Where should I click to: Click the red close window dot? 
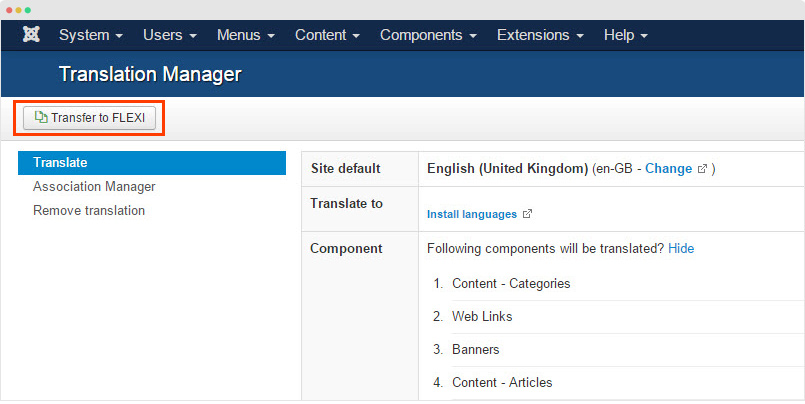click(x=9, y=10)
